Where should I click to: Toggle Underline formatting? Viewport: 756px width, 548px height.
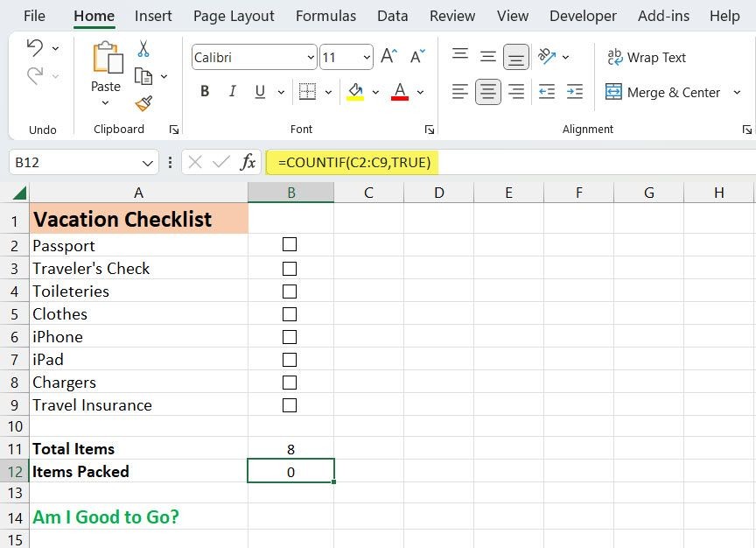260,91
